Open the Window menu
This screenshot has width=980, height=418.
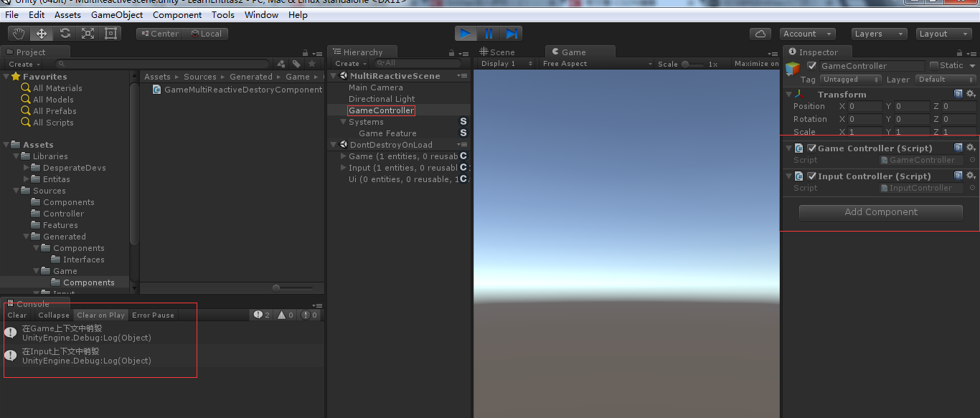[261, 14]
